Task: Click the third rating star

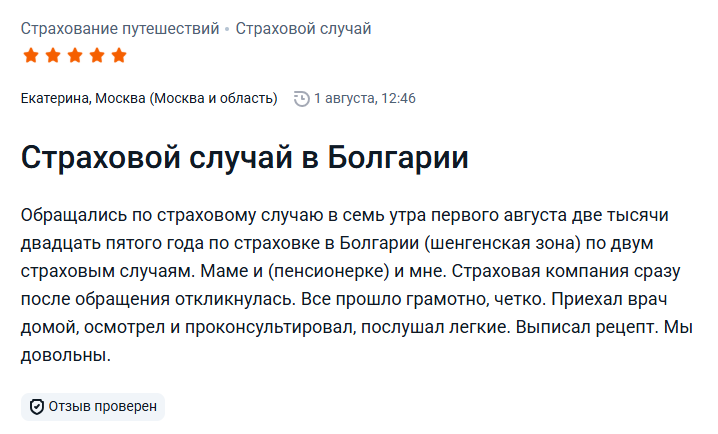Action: coord(74,55)
